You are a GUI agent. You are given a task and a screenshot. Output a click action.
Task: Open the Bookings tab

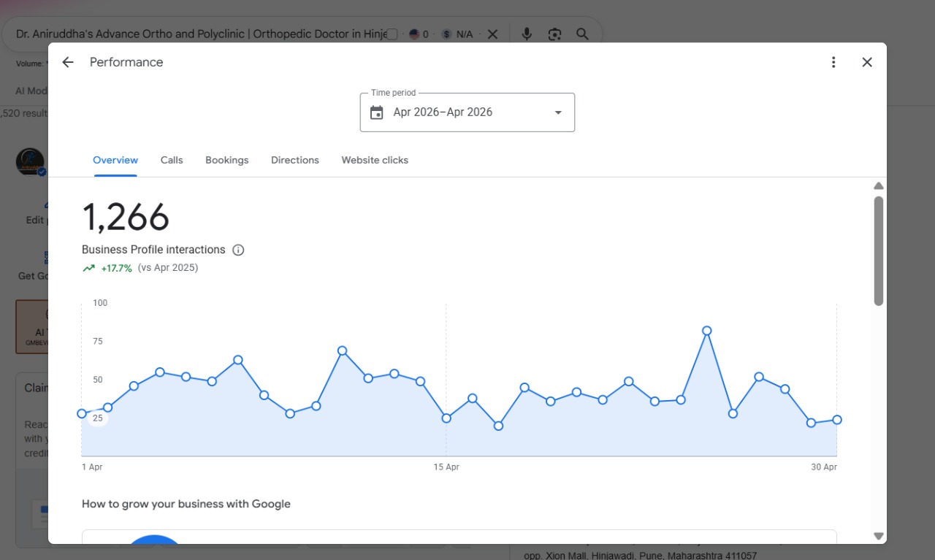227,160
